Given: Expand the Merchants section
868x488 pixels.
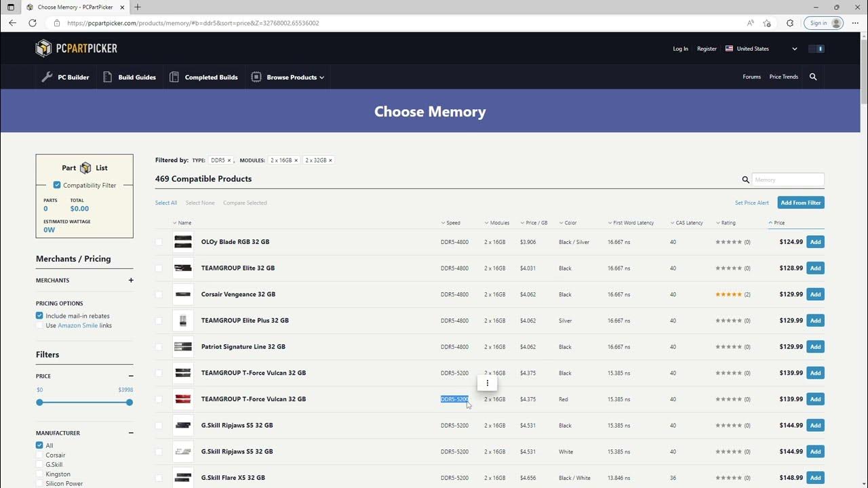Looking at the screenshot, I should coord(131,280).
